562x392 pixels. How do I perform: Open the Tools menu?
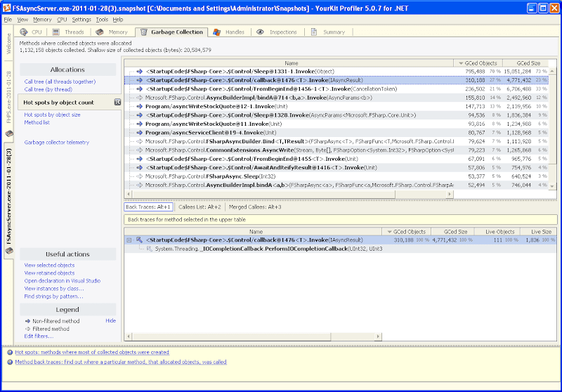pyautogui.click(x=102, y=20)
